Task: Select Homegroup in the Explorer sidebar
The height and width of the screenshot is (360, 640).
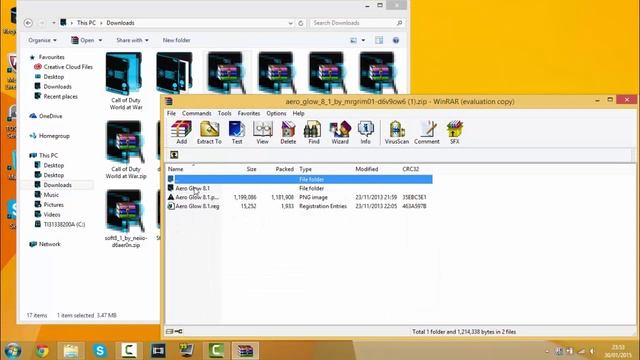Action: pos(49,136)
